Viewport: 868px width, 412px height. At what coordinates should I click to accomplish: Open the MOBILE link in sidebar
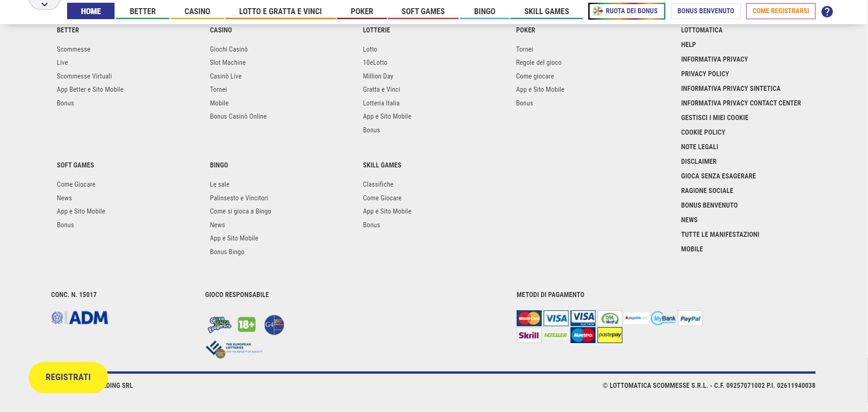point(692,249)
